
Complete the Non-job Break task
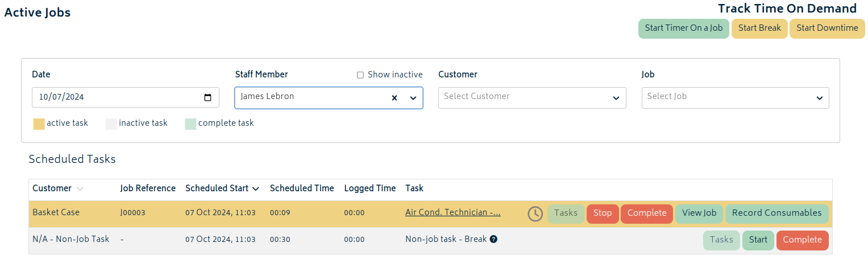[802, 240]
